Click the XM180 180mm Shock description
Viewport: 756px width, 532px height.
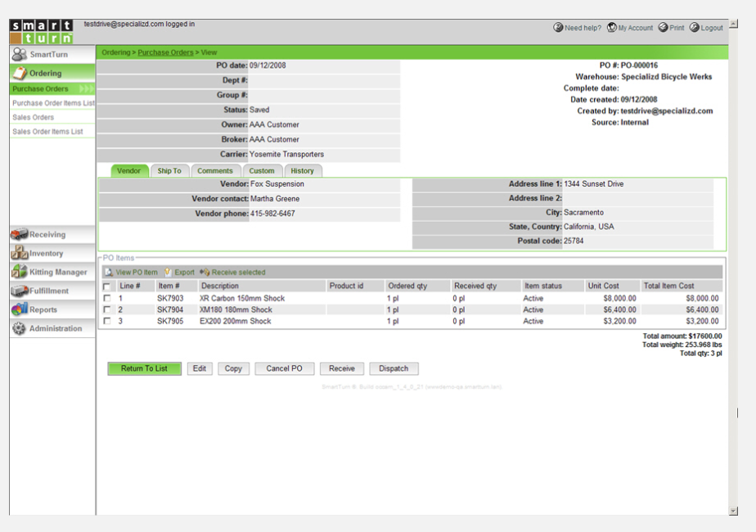tap(236, 309)
